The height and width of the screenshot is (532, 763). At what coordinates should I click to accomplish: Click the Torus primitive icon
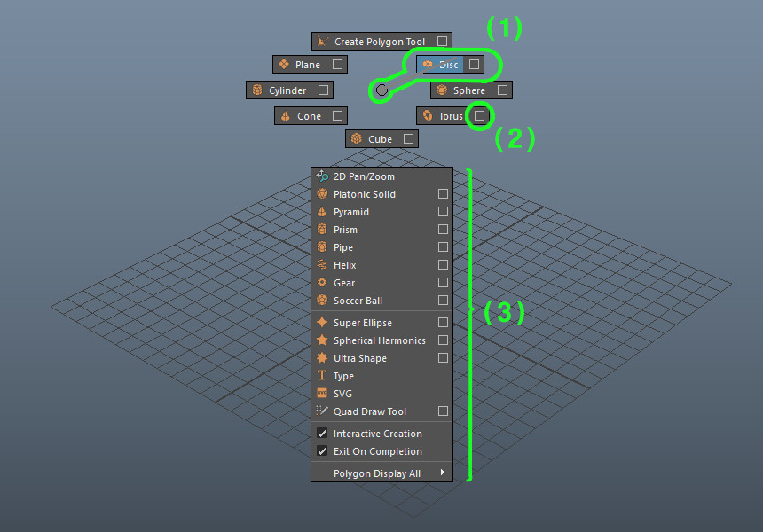[x=428, y=116]
